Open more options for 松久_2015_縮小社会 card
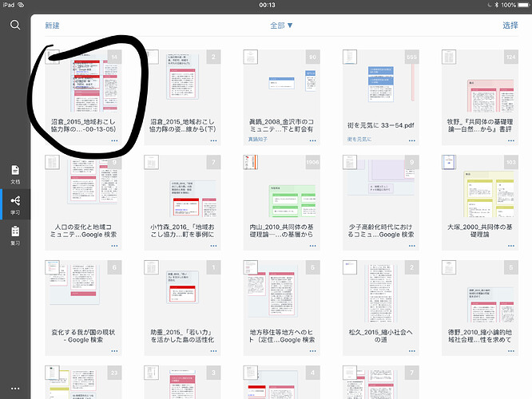The width and height of the screenshot is (532, 399). [x=412, y=351]
